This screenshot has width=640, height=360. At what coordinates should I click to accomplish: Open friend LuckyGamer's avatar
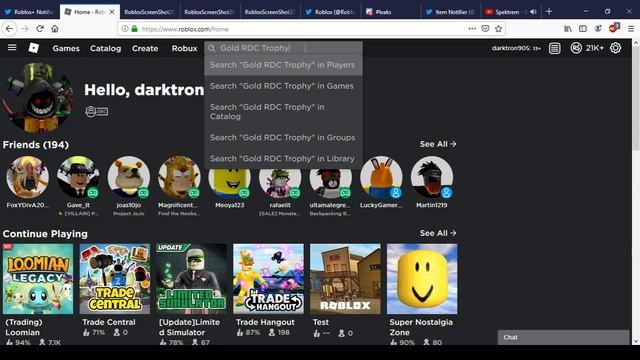tap(381, 177)
